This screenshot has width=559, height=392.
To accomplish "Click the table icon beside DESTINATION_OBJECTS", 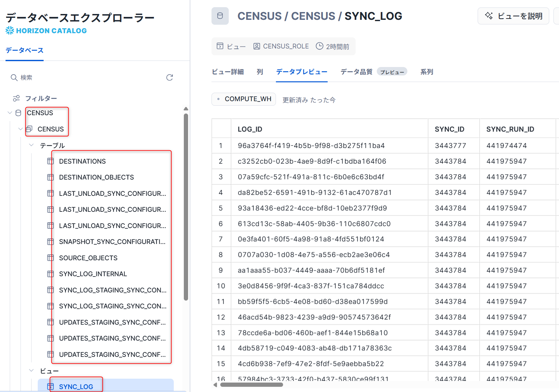I will (50, 177).
